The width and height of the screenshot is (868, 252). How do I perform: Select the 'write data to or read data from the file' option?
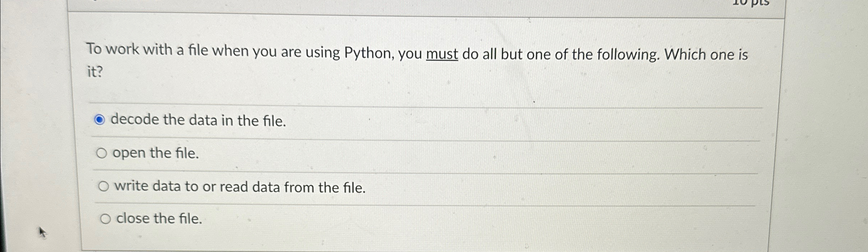[104, 186]
